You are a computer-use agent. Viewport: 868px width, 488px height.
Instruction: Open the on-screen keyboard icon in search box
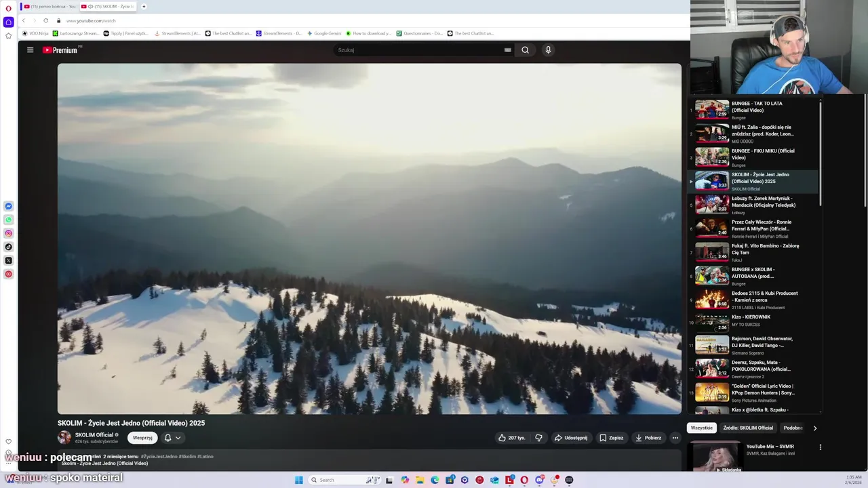[507, 50]
